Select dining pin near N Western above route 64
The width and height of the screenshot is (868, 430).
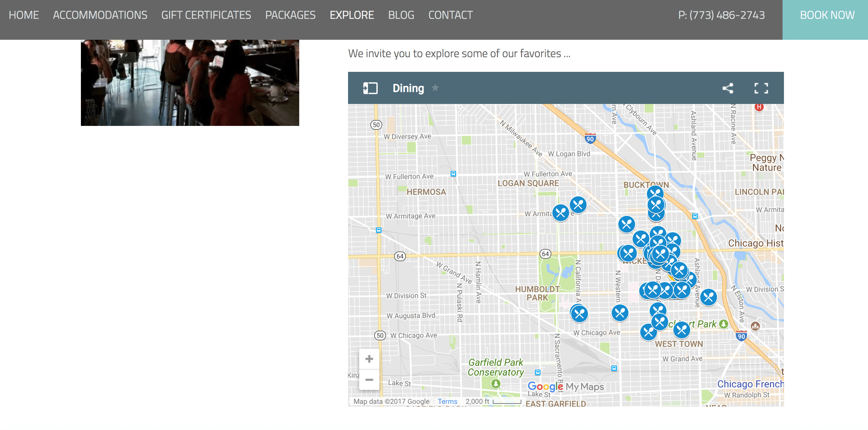(x=627, y=224)
